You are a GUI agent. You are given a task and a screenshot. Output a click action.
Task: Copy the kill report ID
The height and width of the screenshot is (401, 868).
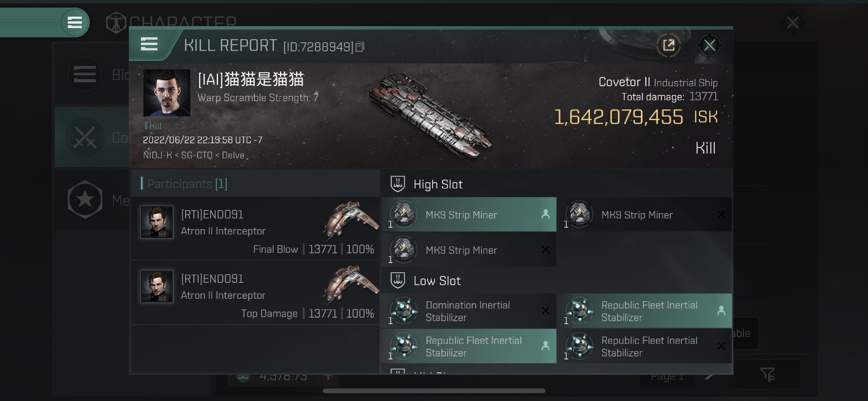pos(360,47)
